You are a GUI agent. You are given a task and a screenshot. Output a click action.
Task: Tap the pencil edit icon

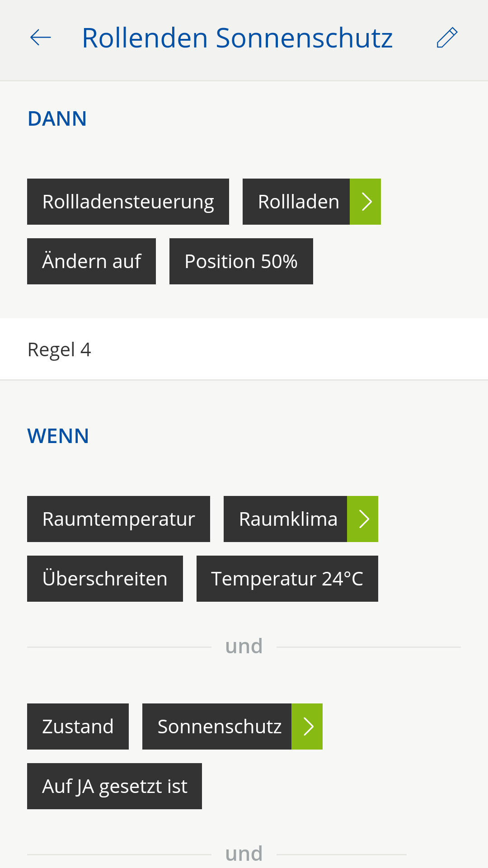click(447, 38)
